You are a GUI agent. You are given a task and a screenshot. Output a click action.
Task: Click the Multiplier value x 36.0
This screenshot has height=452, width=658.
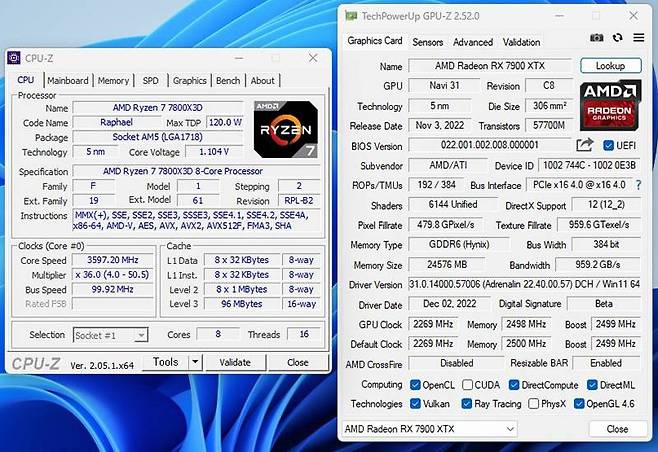pyautogui.click(x=113, y=274)
